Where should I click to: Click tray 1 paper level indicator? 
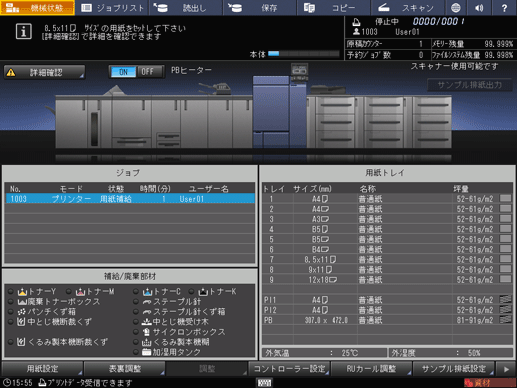pyautogui.click(x=506, y=198)
